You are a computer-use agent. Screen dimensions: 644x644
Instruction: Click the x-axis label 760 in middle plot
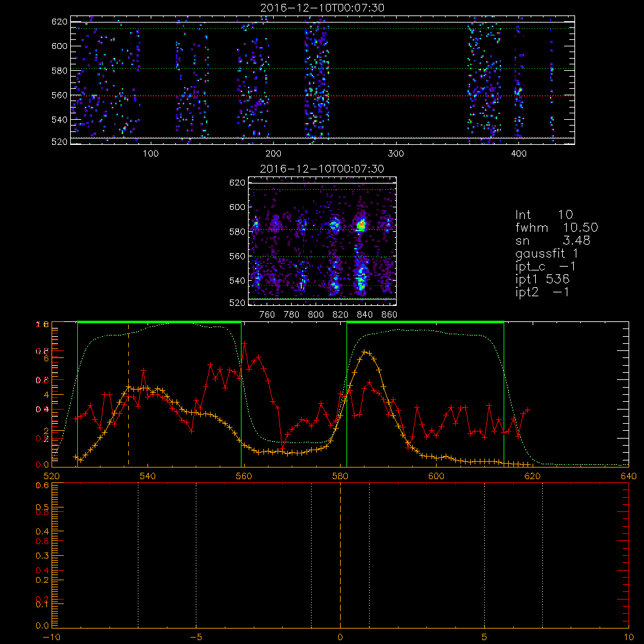(267, 315)
